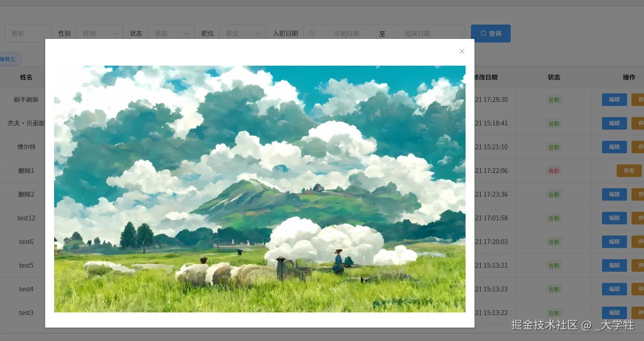
Task: Click the timestamp ending 15:18:41
Action: click(491, 123)
